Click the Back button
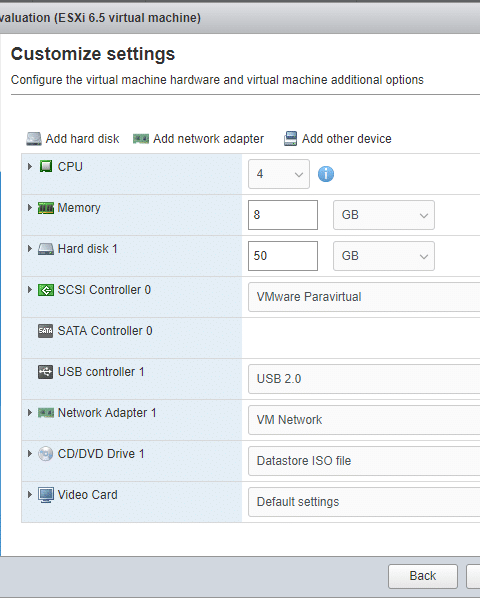Screen dimensions: 480x598 pyautogui.click(x=423, y=576)
